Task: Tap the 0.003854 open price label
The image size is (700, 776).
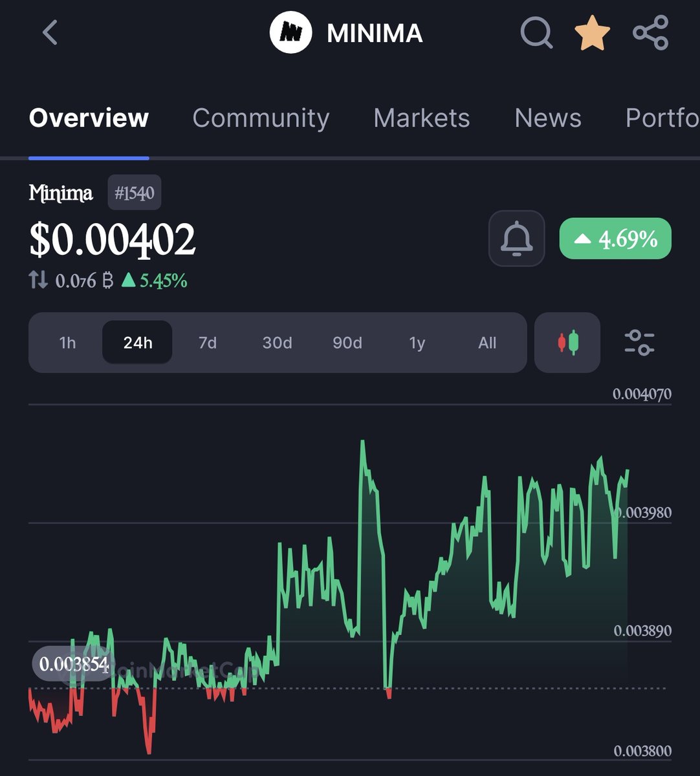Action: 73,664
